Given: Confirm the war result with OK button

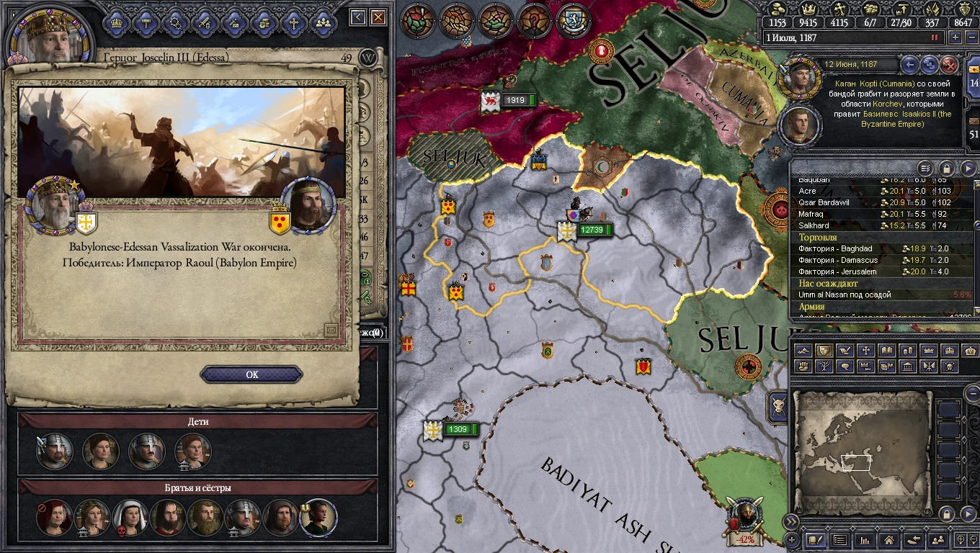Looking at the screenshot, I should (x=251, y=374).
